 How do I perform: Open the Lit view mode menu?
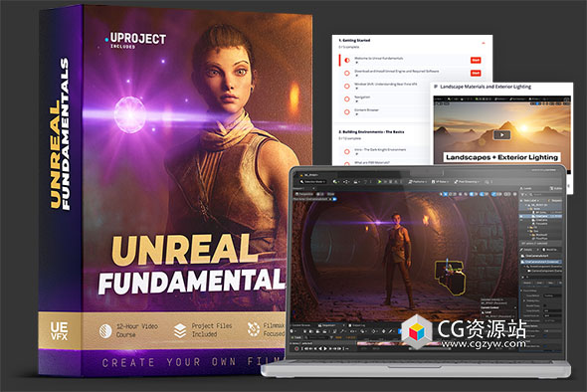(320, 194)
